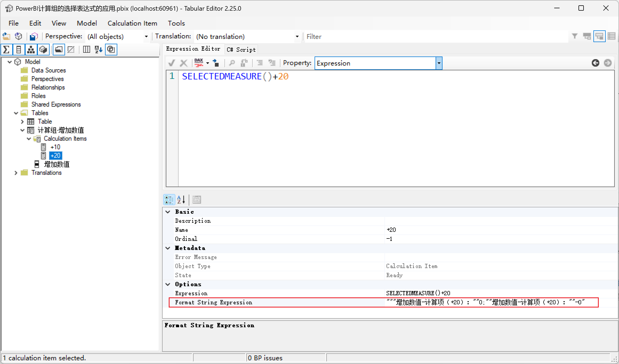
Task: Click the go-to-definition arrow icon
Action: click(216, 63)
